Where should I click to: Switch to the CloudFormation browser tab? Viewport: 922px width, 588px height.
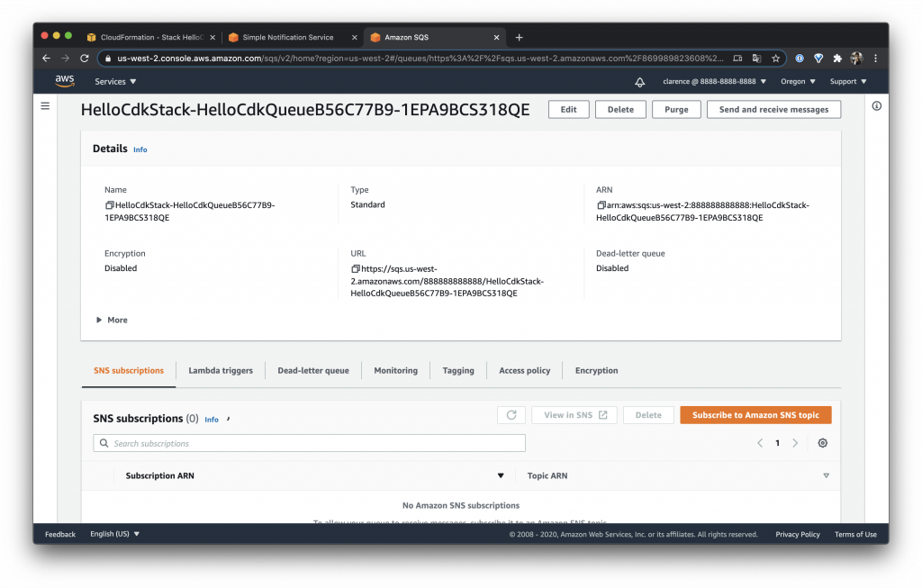150,37
